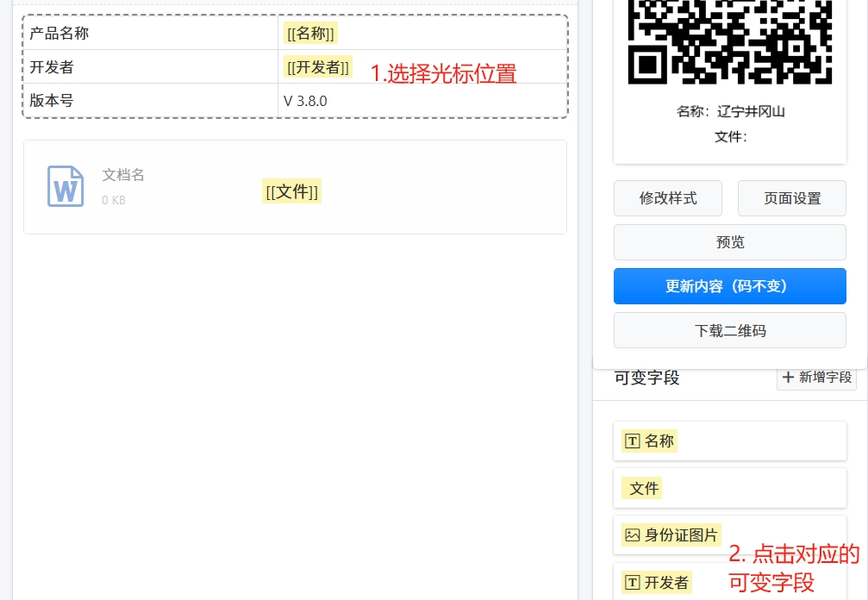Click the [[文件]] placeholder in the file card
The image size is (868, 600).
click(x=291, y=191)
